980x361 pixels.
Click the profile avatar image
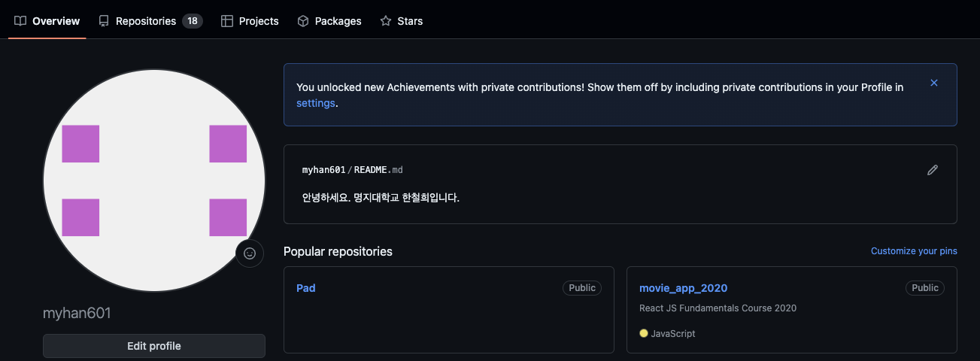coord(154,180)
